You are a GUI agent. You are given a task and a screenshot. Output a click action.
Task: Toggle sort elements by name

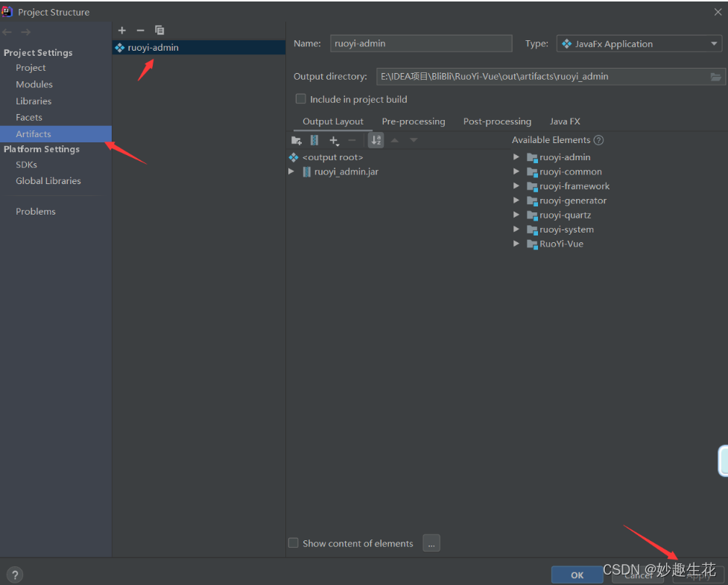(x=376, y=140)
